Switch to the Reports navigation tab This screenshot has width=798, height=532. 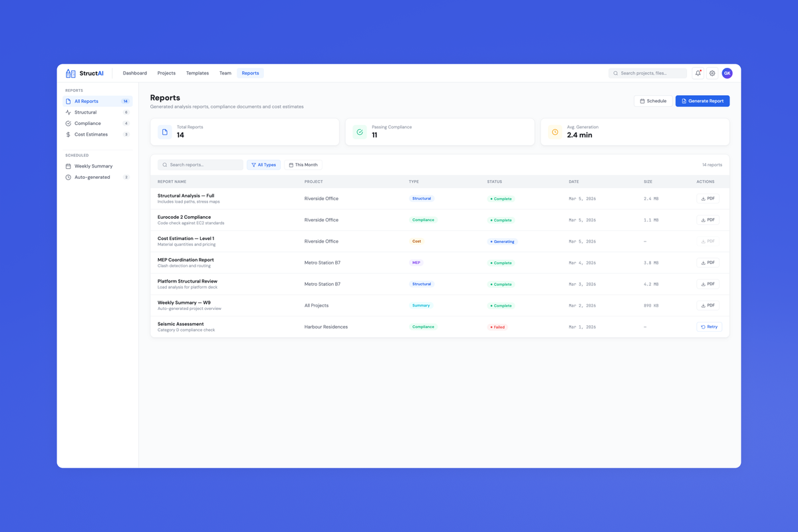click(250, 73)
